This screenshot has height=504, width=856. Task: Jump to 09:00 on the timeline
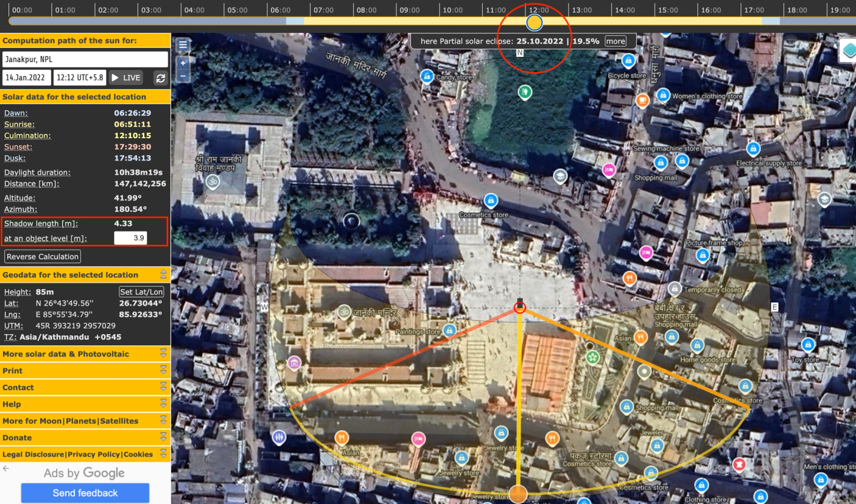(410, 10)
